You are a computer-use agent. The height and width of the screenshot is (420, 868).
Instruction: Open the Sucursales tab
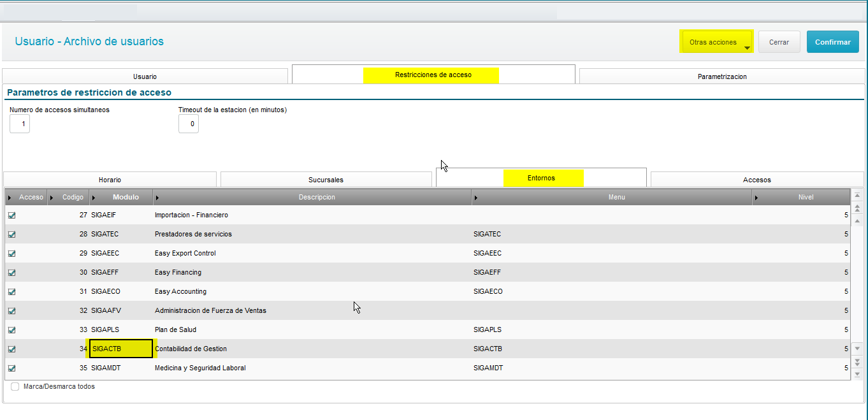pyautogui.click(x=326, y=180)
